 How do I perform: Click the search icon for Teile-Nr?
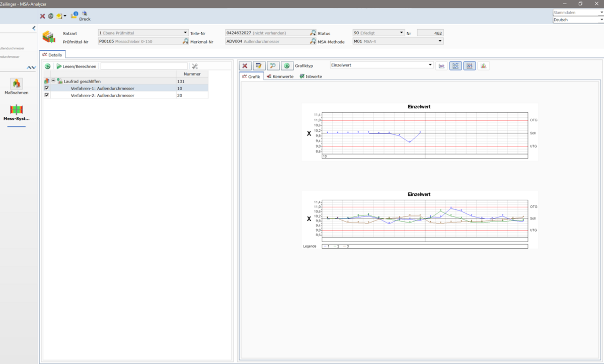[x=313, y=33]
